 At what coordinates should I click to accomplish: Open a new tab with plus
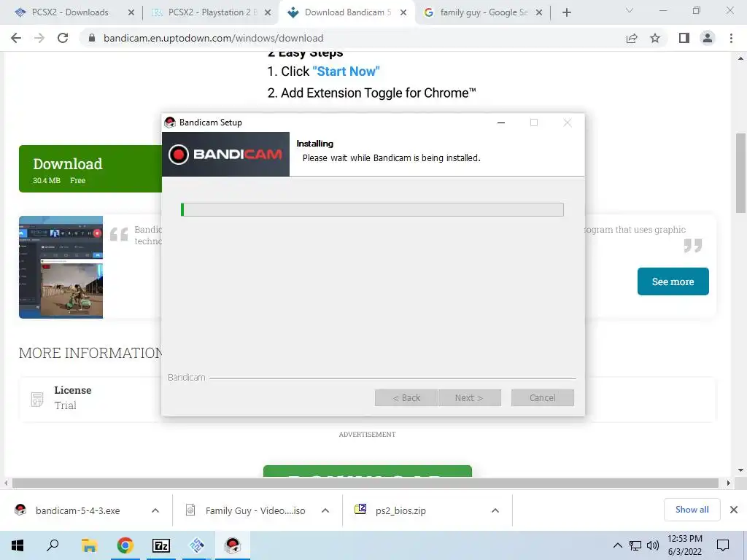(566, 12)
